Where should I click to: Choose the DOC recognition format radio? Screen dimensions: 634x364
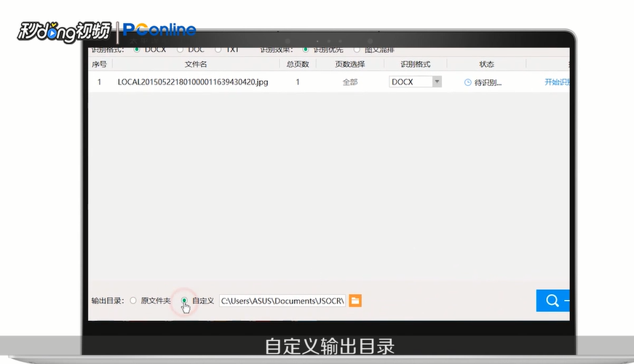click(x=180, y=50)
